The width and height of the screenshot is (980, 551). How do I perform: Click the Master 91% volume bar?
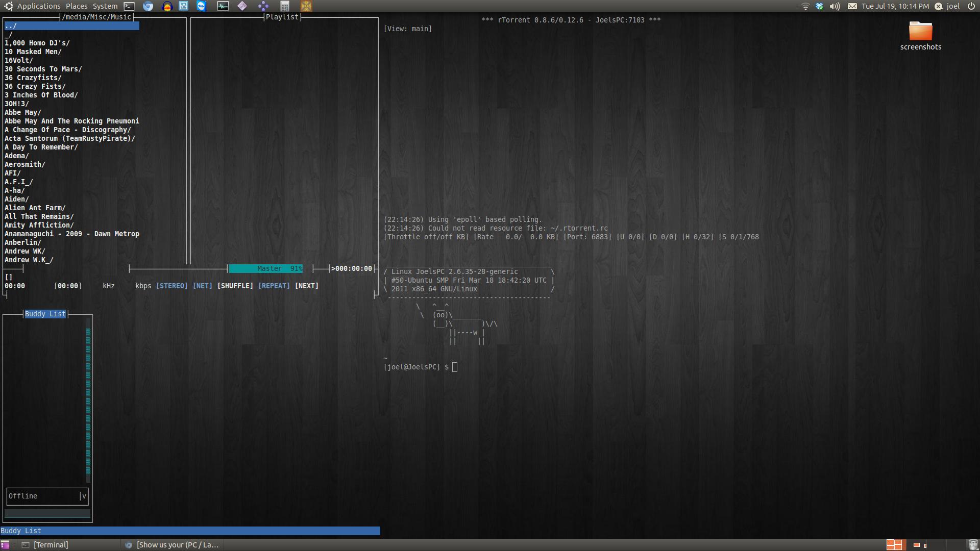pos(265,268)
